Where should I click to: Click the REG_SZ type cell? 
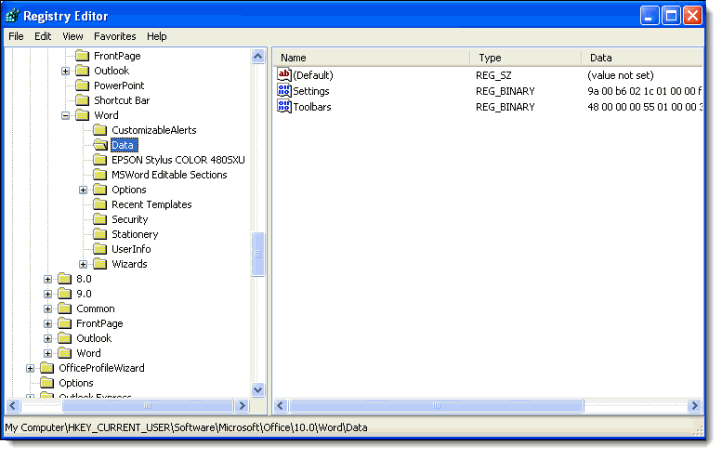tap(493, 75)
